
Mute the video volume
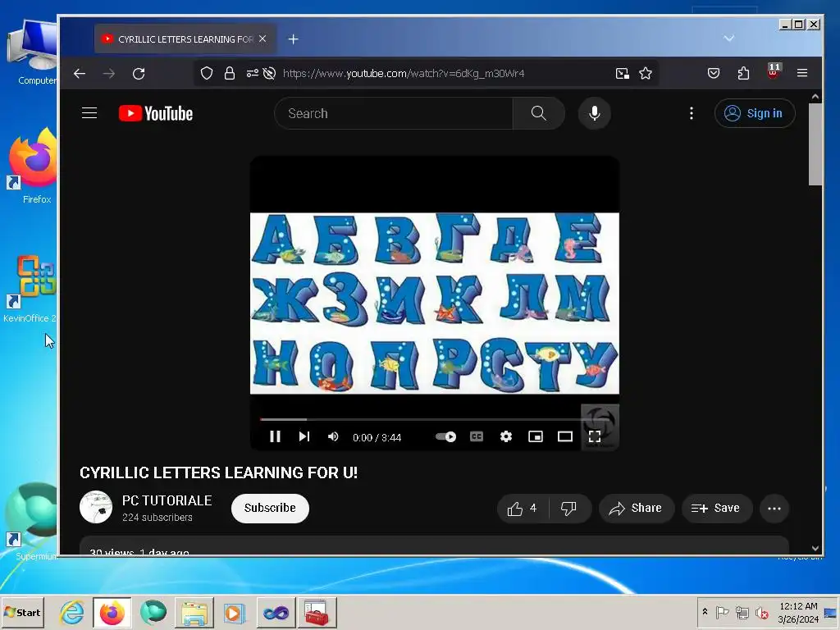pos(333,436)
